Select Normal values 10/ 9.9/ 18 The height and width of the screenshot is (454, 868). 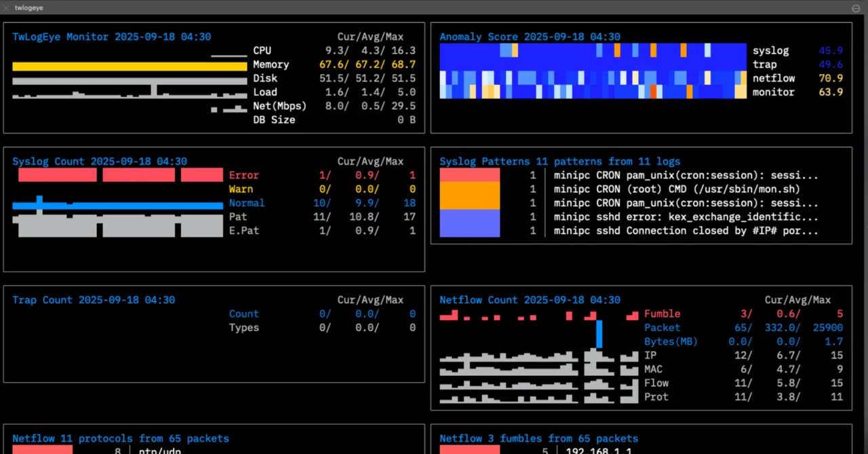[364, 203]
